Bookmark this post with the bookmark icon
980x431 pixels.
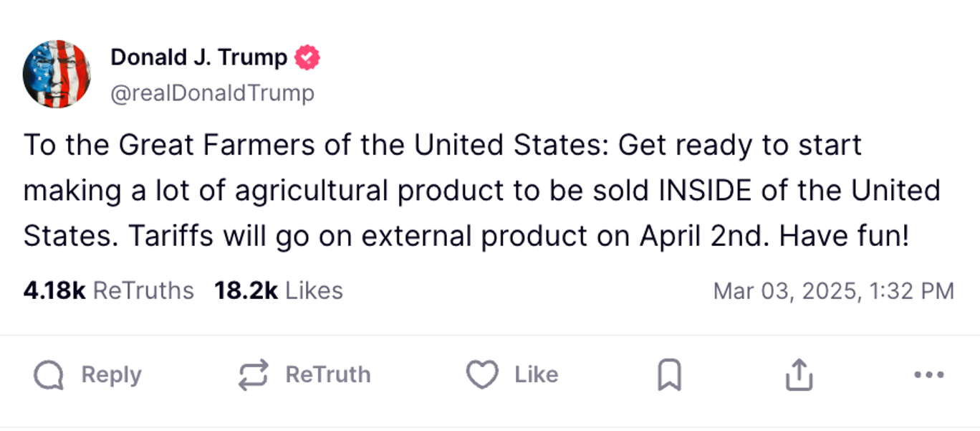click(x=669, y=375)
